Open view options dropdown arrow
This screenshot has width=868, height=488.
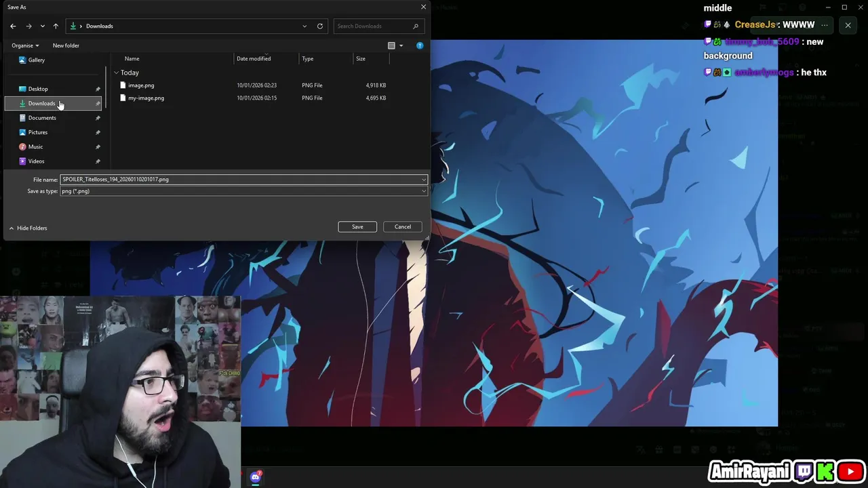coord(401,45)
